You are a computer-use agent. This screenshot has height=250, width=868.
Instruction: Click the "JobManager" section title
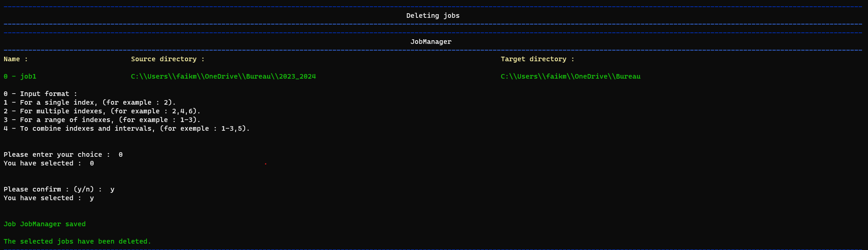(x=431, y=42)
